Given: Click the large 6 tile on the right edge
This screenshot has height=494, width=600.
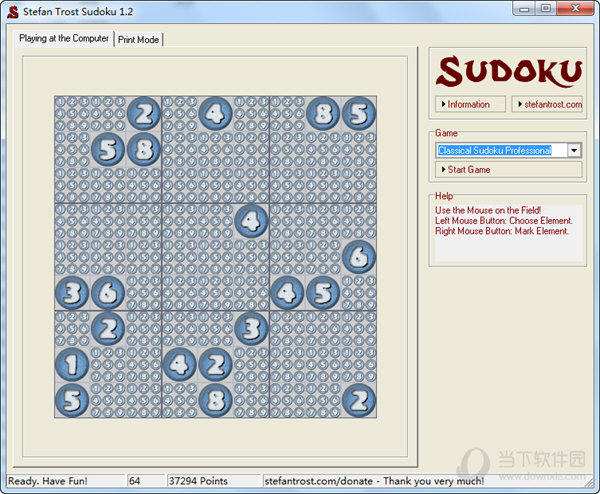Looking at the screenshot, I should click(359, 257).
